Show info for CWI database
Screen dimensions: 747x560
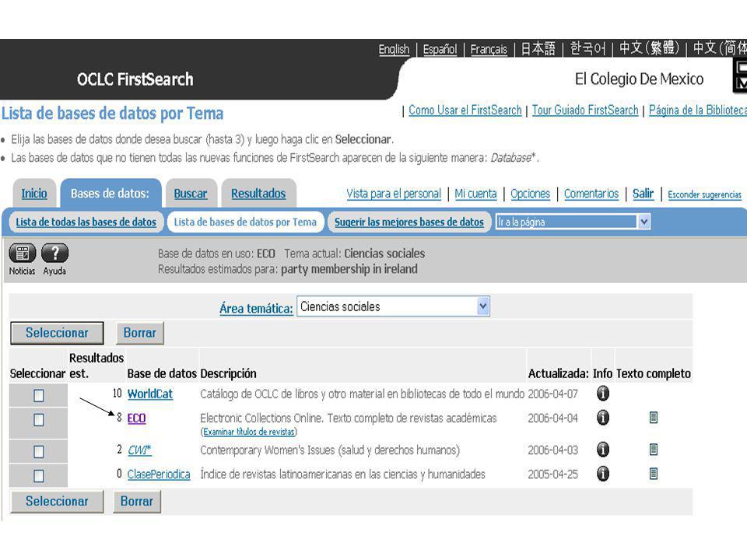point(602,449)
